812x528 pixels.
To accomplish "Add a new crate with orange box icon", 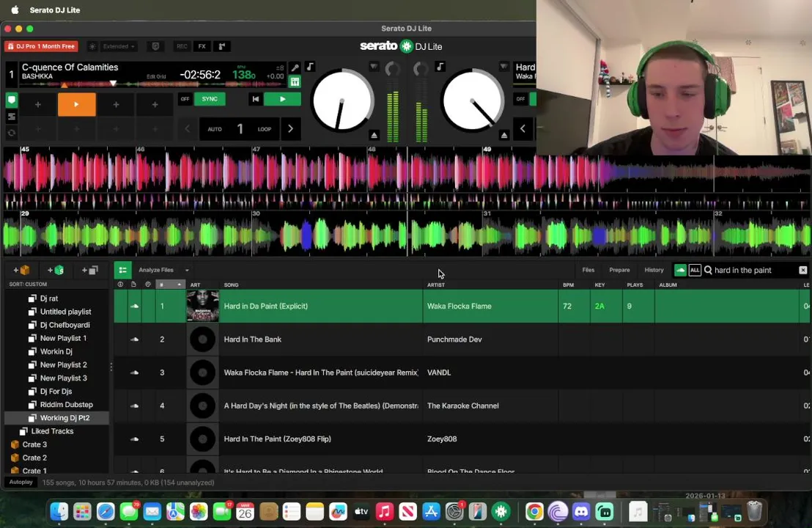I will pyautogui.click(x=21, y=270).
